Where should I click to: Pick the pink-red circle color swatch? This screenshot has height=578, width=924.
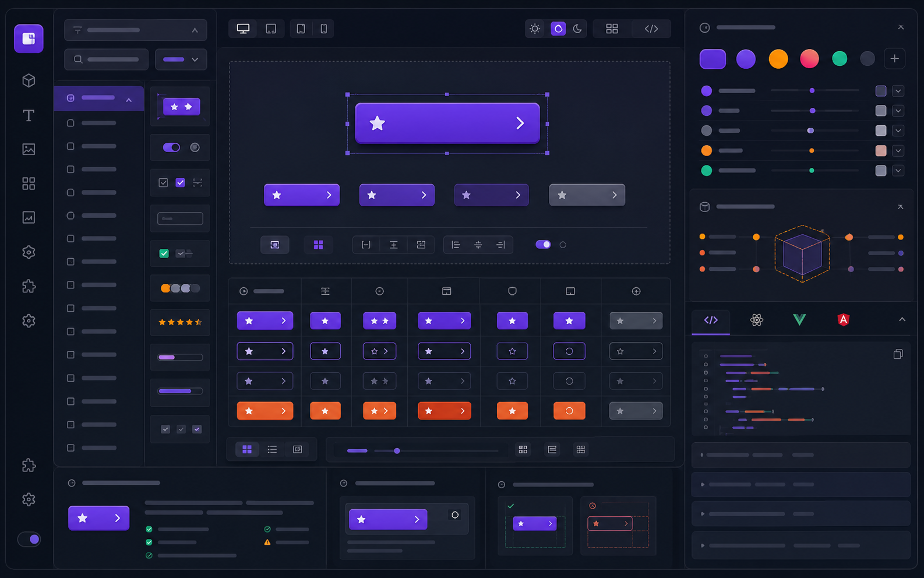pyautogui.click(x=809, y=59)
